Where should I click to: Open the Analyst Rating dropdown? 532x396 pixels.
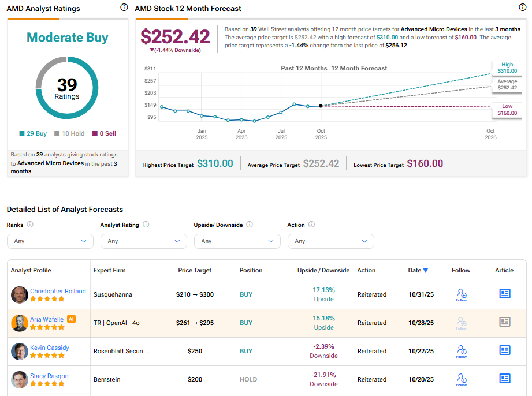click(143, 241)
